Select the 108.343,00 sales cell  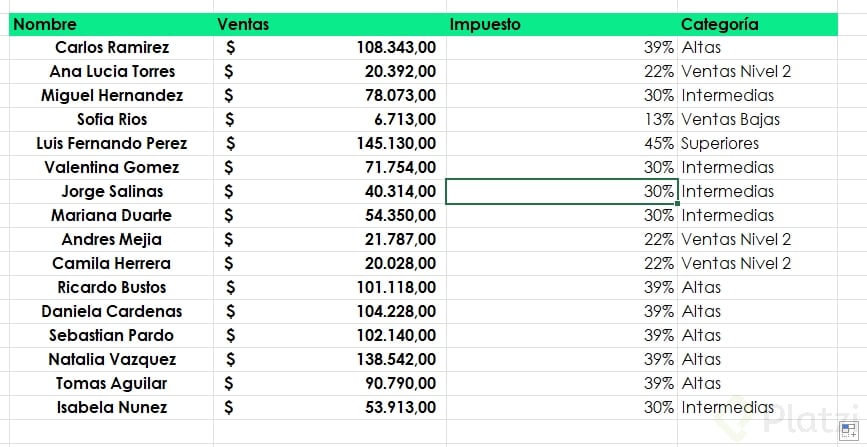coord(395,47)
